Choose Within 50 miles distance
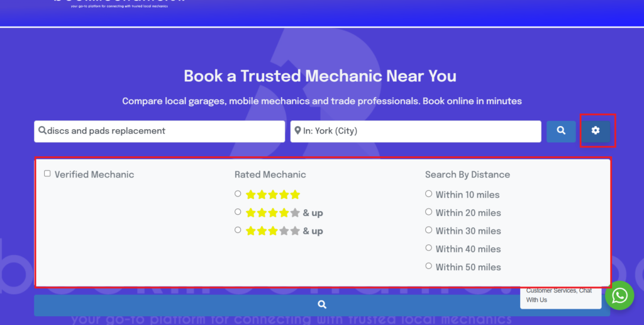644x325 pixels. click(x=428, y=266)
